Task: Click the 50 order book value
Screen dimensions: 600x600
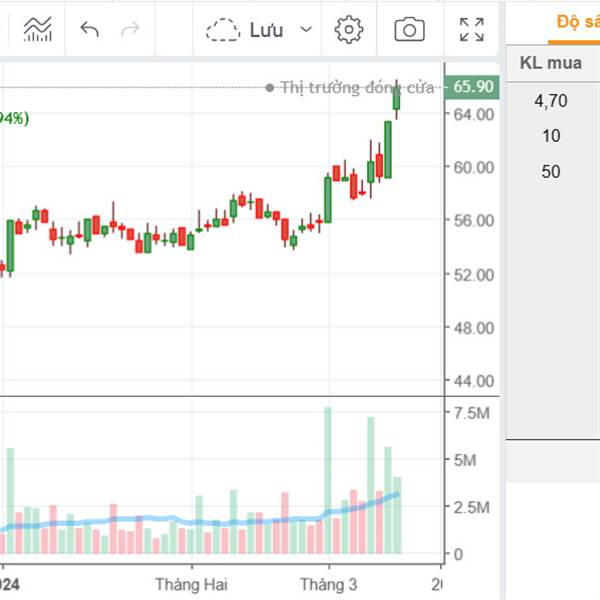Action: pyautogui.click(x=551, y=171)
